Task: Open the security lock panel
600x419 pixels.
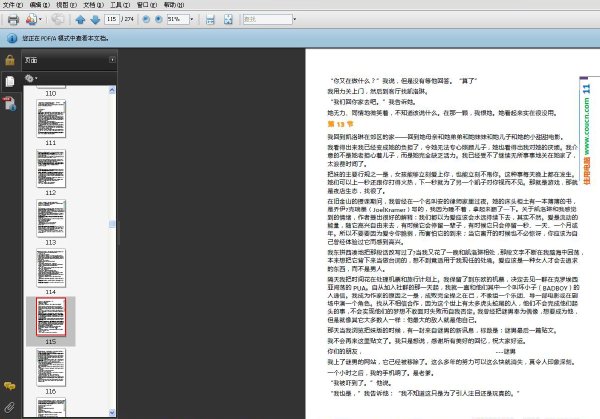Action: pos(10,60)
